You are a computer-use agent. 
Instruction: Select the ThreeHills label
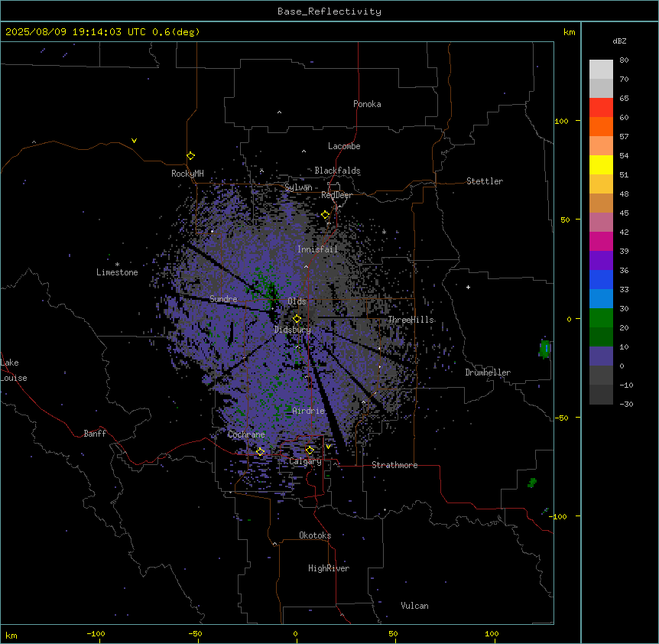411,320
